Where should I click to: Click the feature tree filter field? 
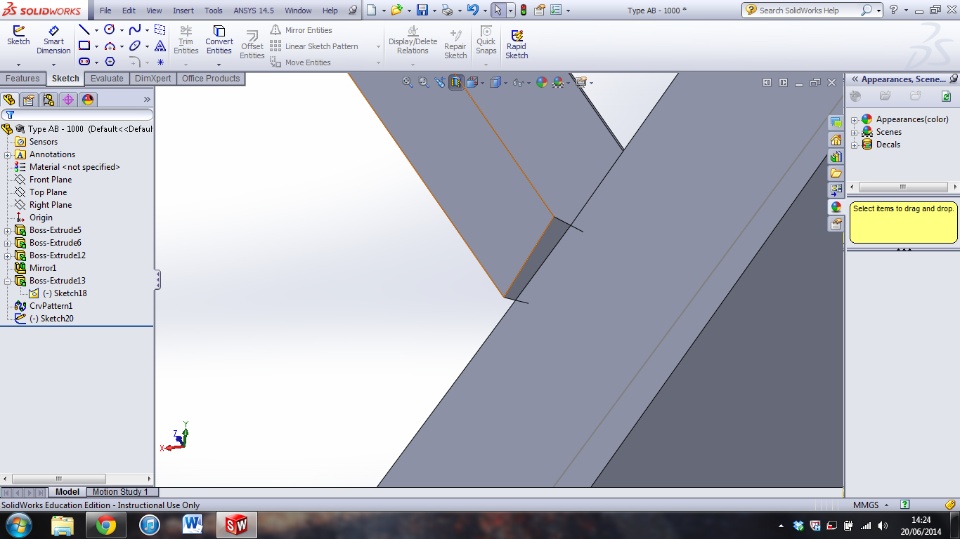point(77,115)
